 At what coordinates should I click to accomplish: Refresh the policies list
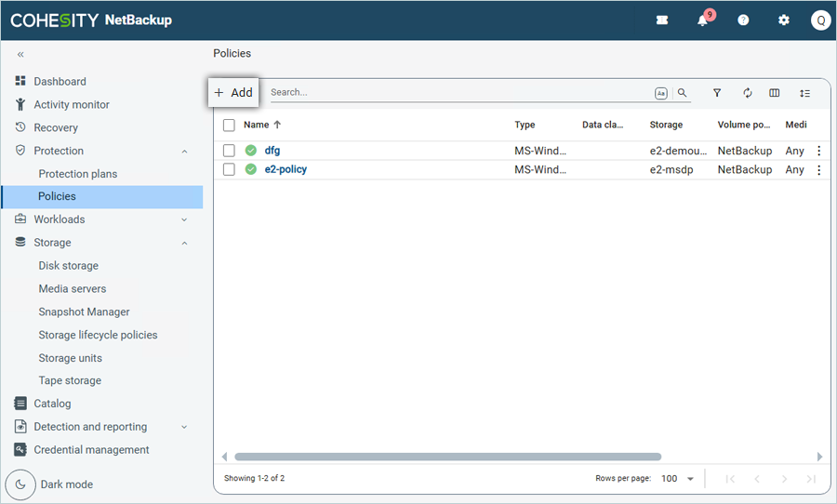[747, 93]
